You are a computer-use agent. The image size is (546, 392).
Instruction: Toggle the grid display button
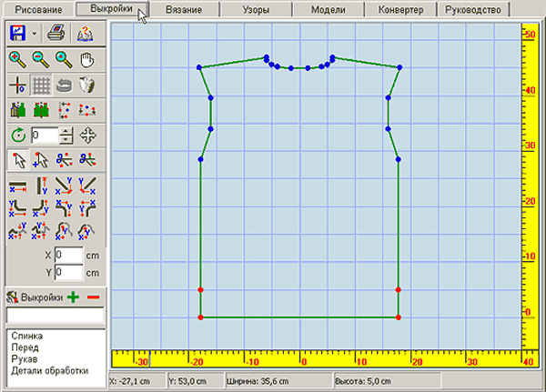tap(42, 85)
